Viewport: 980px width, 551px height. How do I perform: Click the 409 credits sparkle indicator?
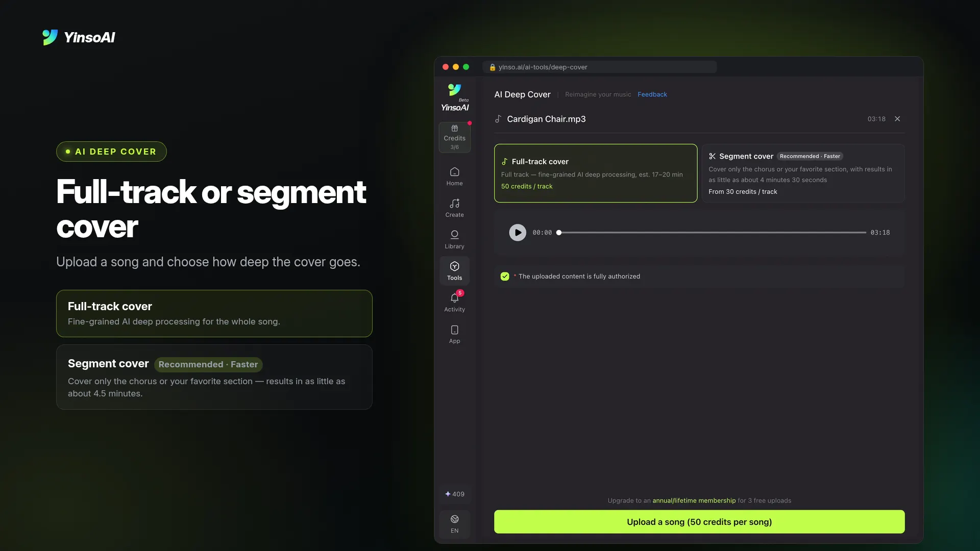454,494
